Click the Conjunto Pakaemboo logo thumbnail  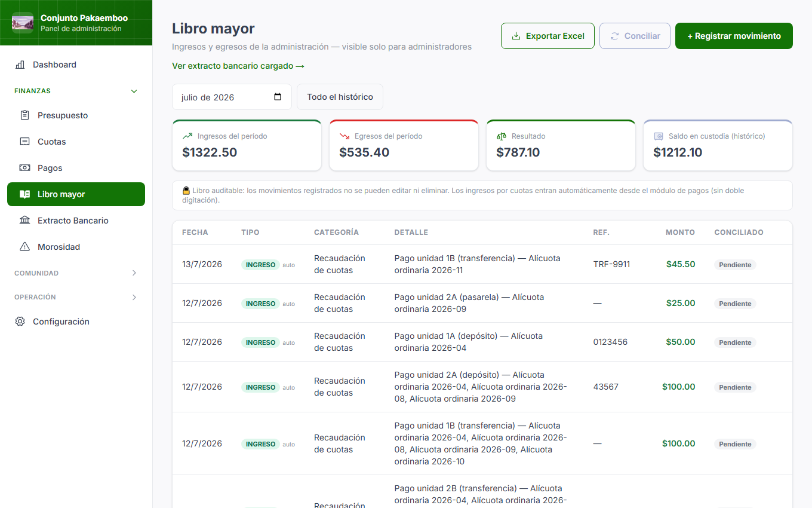point(23,23)
